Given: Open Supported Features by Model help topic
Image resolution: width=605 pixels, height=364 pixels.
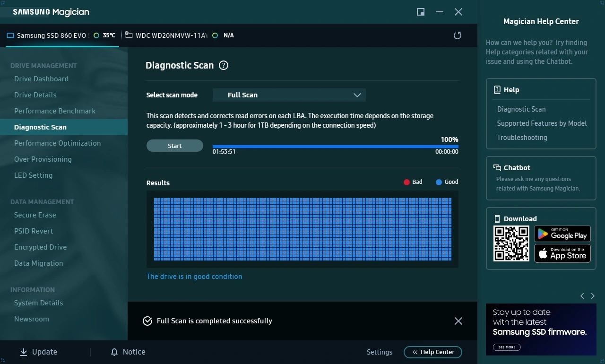Looking at the screenshot, I should (542, 123).
